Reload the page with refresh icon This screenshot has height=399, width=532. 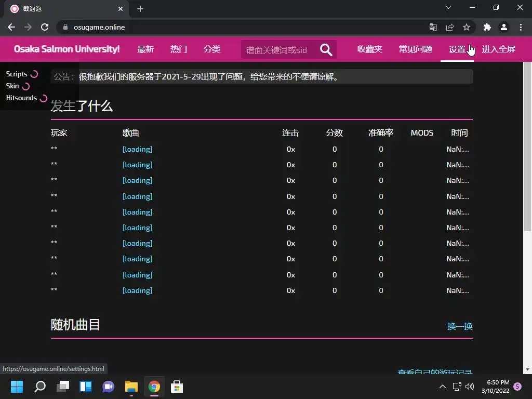(45, 27)
